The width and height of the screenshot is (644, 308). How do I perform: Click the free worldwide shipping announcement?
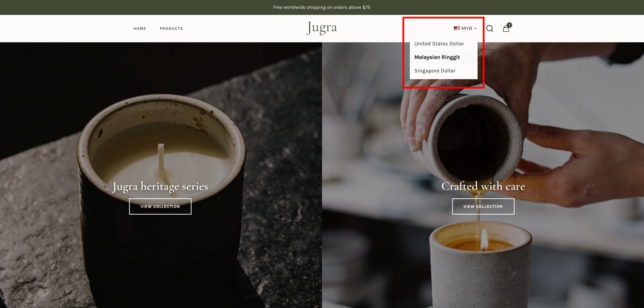(322, 7)
